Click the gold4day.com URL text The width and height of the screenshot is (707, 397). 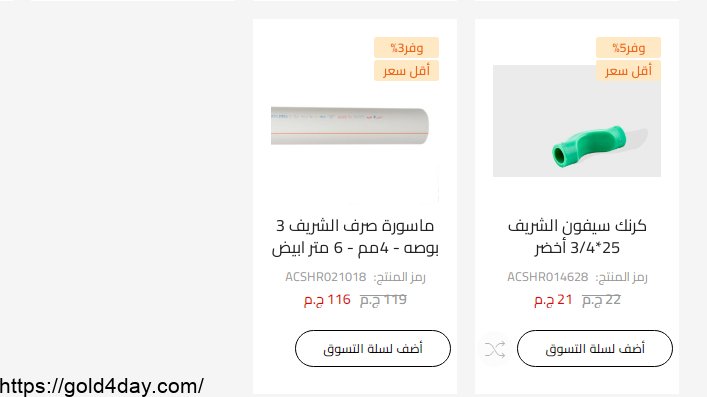click(101, 387)
